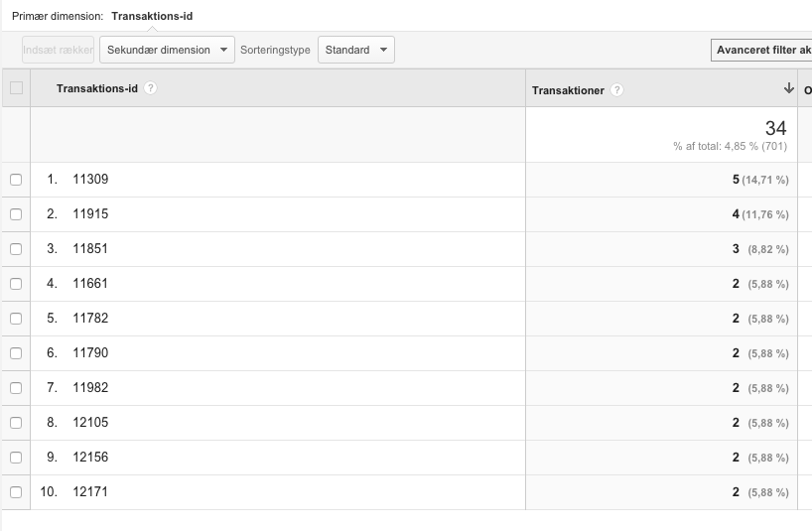Open the Sekundær dimension dropdown
812x531 pixels.
tap(167, 50)
